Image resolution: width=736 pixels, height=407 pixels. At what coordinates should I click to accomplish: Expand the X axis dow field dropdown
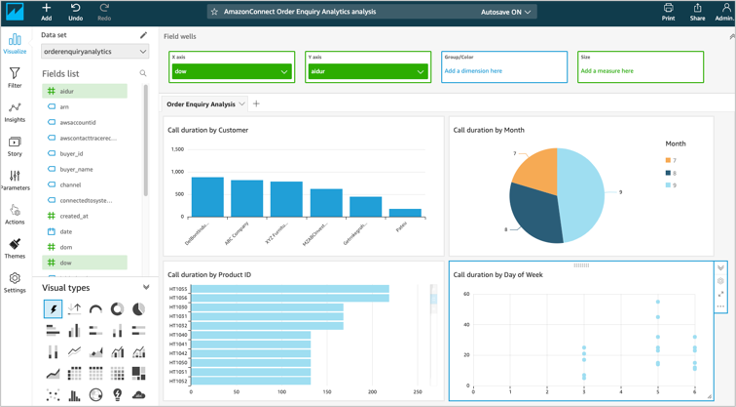click(284, 72)
